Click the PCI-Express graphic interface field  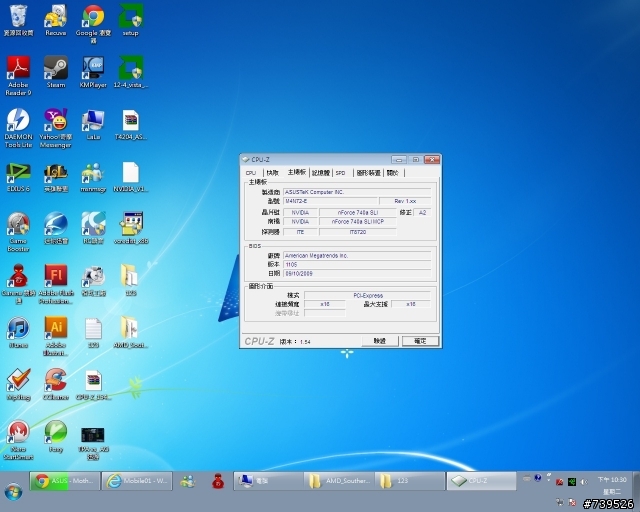click(368, 295)
